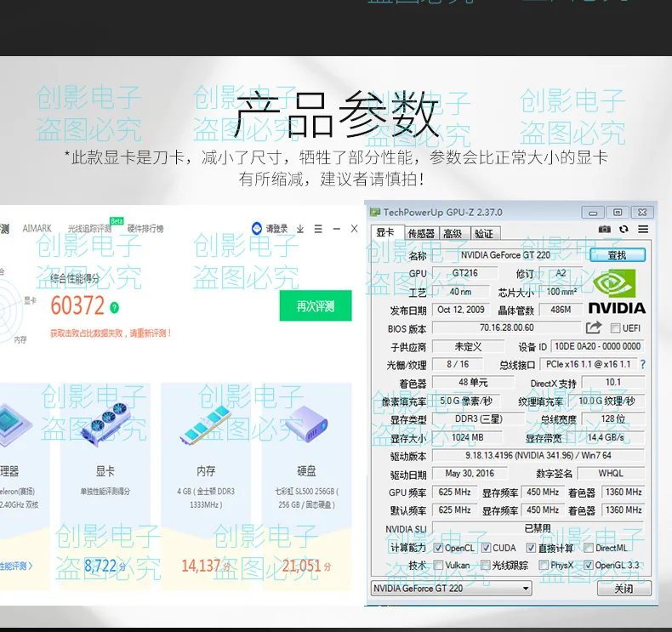Toggle the OpenGL 3.3 checkbox
Screen dimensions: 672x632
589,565
